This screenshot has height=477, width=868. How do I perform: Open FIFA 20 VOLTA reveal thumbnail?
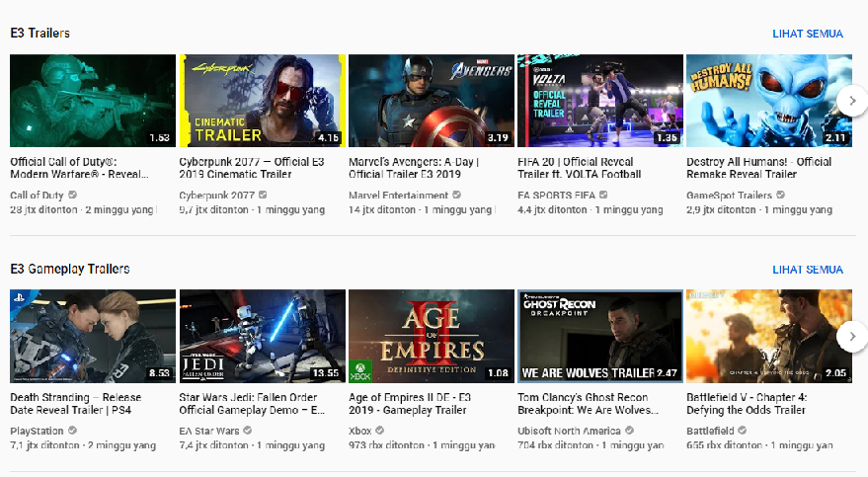tap(600, 101)
